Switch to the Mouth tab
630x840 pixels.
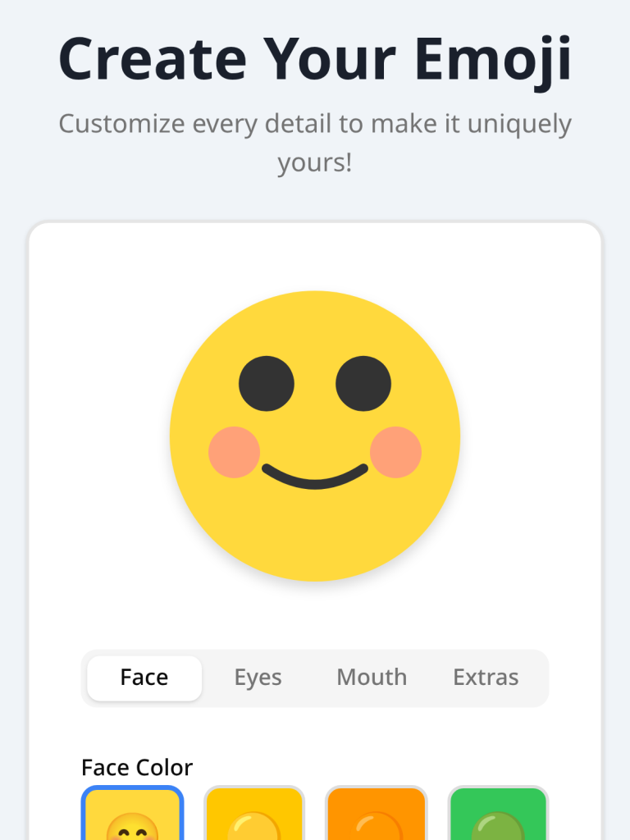click(372, 678)
